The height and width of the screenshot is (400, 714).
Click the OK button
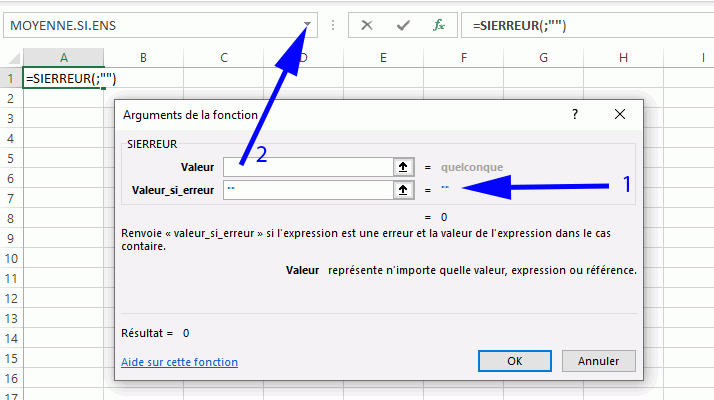515,361
